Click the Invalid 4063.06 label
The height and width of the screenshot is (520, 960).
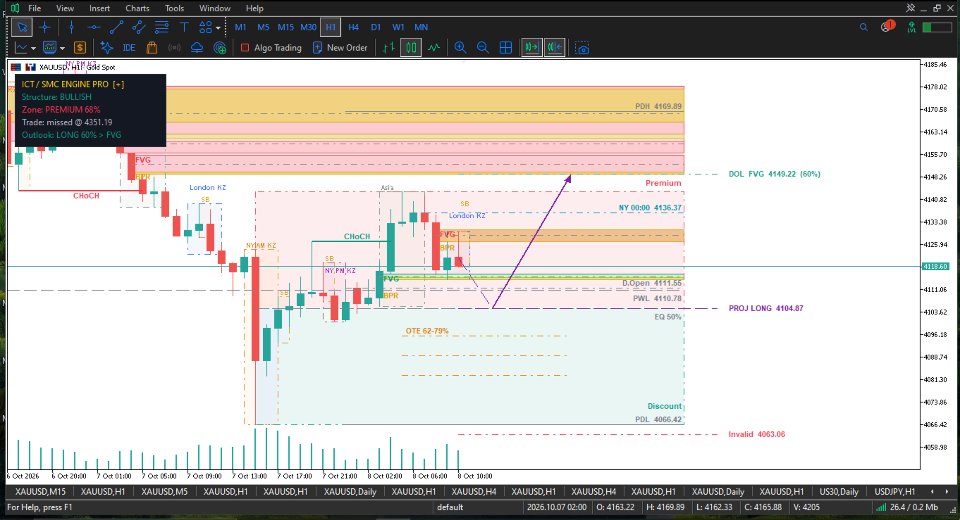(x=756, y=434)
